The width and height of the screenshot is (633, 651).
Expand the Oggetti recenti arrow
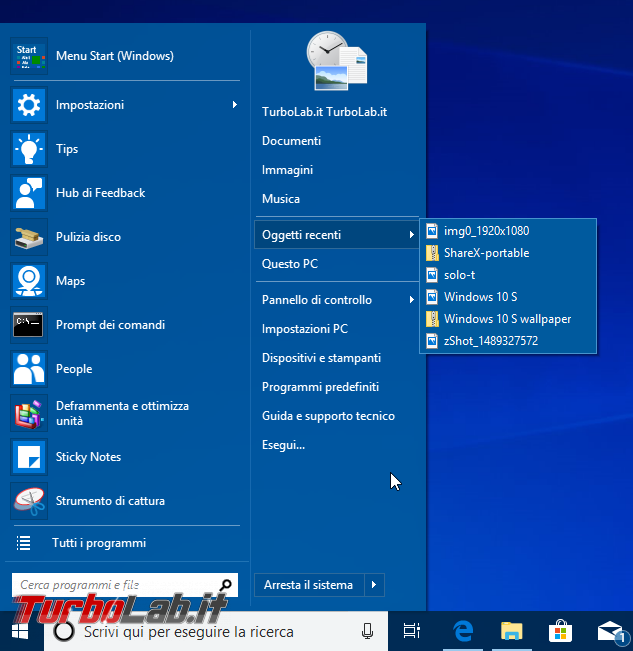(411, 235)
